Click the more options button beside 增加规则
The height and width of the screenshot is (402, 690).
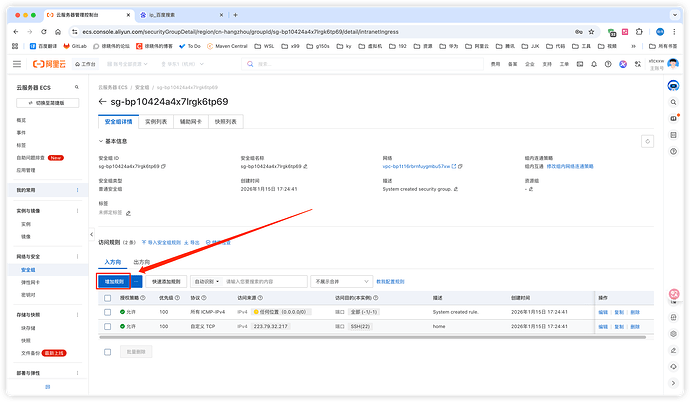138,282
